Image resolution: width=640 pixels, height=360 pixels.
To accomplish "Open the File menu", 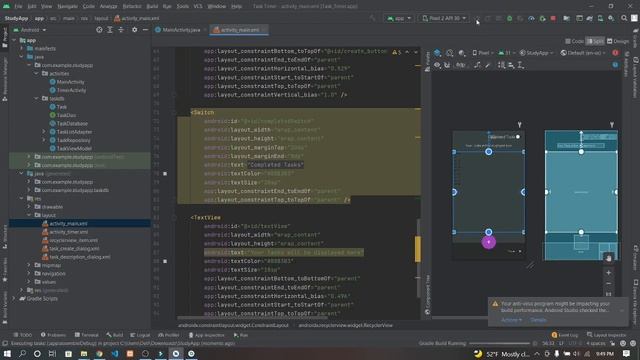I will 18,6.
